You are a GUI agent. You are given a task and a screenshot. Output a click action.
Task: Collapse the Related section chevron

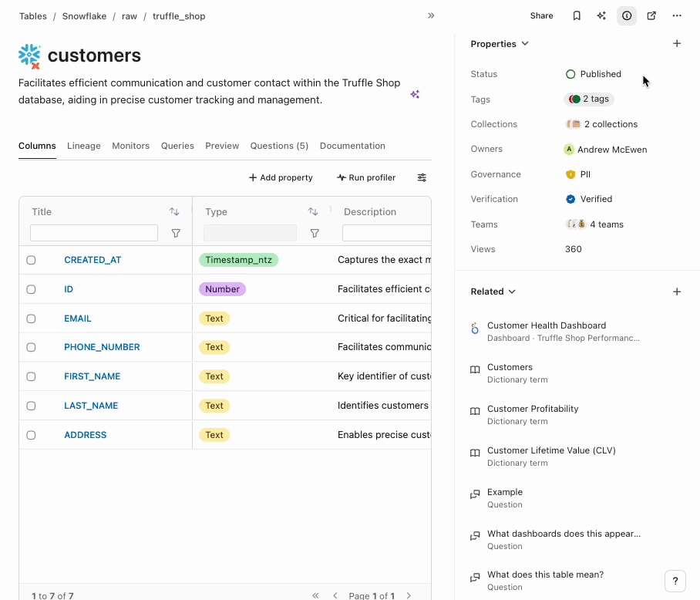512,292
